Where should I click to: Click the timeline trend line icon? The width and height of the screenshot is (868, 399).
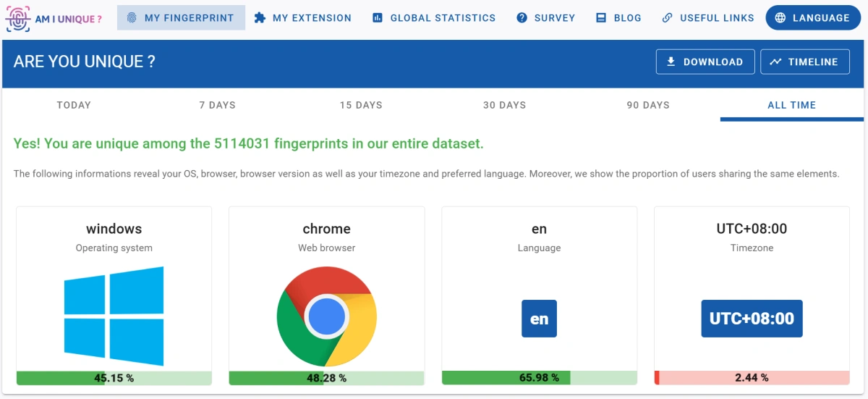click(x=775, y=62)
